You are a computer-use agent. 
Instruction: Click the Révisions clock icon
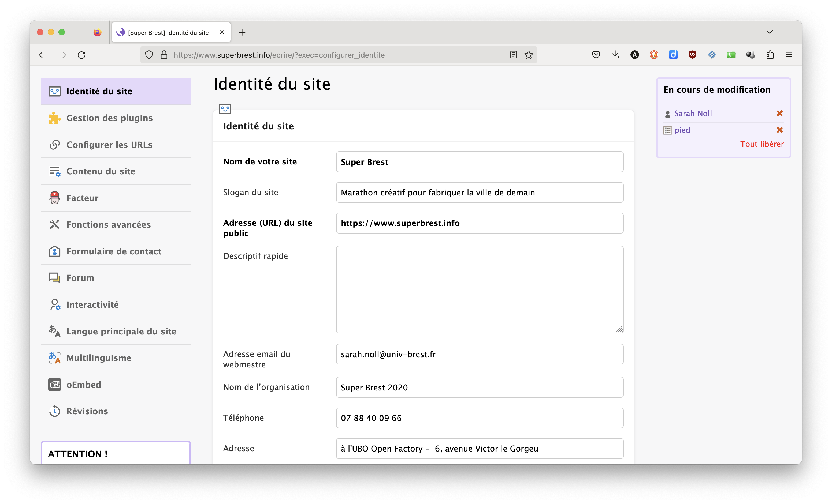point(54,411)
